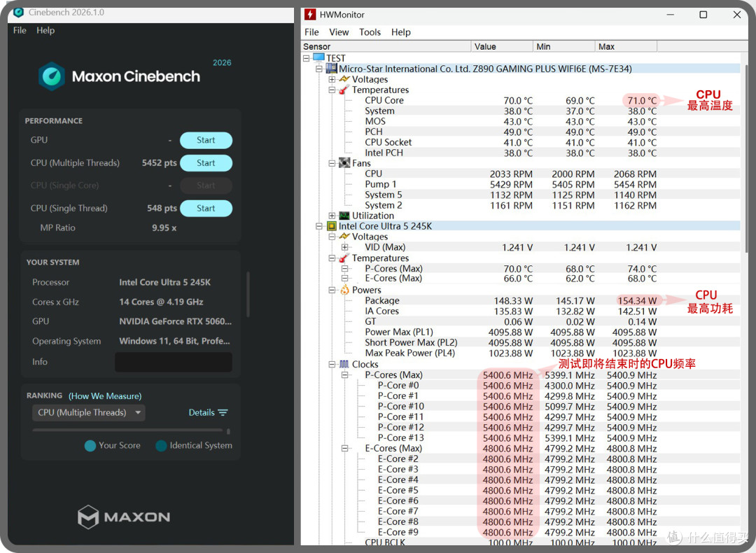756x553 pixels.
Task: Select the IA Cores power row
Action: pyautogui.click(x=521, y=311)
